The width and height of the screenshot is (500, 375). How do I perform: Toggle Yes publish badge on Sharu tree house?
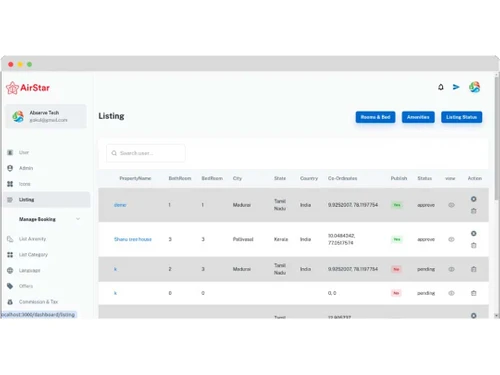coord(397,239)
